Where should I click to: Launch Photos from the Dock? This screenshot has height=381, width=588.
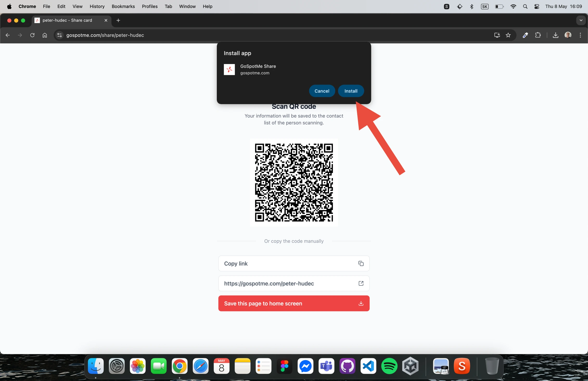point(138,366)
